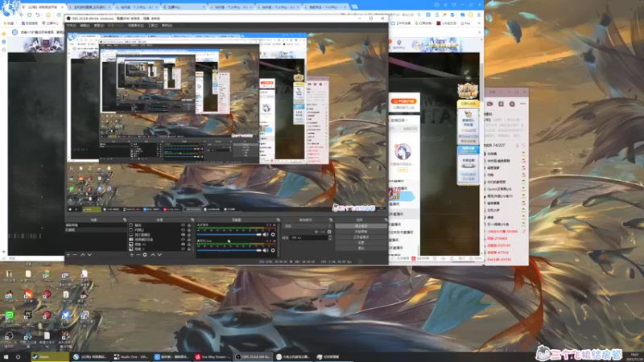Viewport: 644px width, 362px height.
Task: Select the first scene in Scenes list
Action: 95,225
